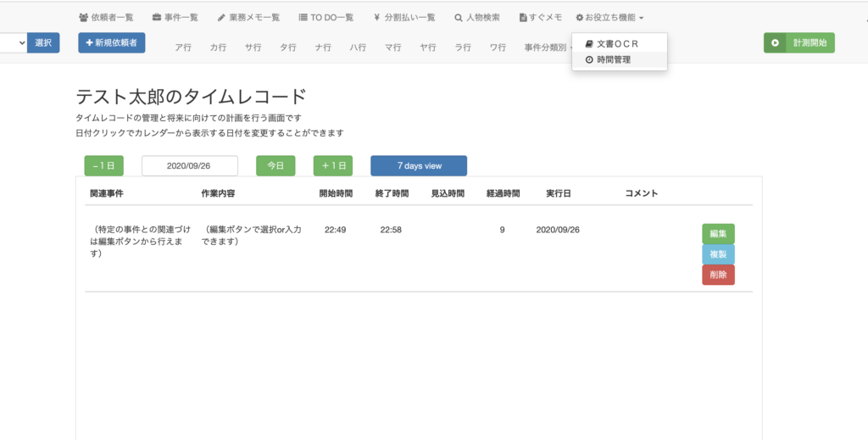Choose 時間管理 in the dropdown menu

click(x=613, y=59)
